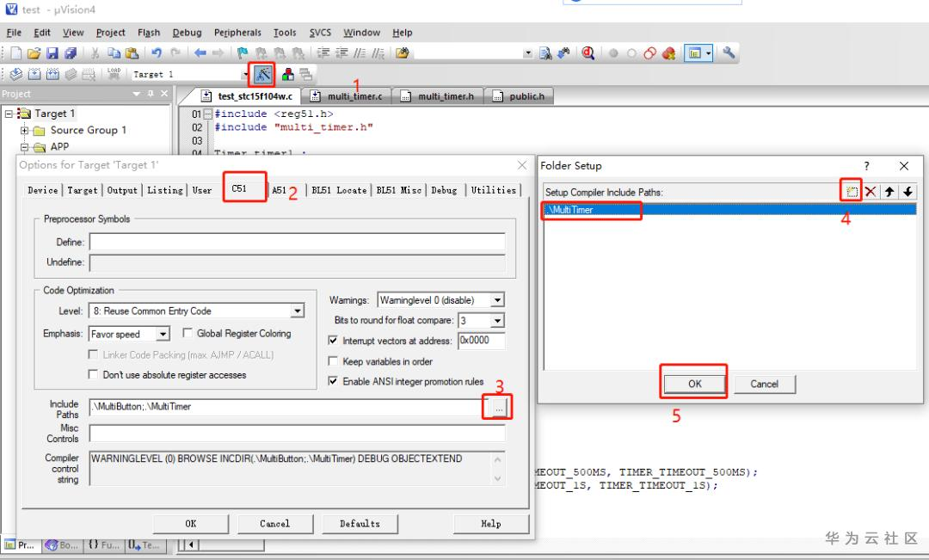Switch to the public.h editor tab
This screenshot has height=560, width=929.
tap(520, 96)
